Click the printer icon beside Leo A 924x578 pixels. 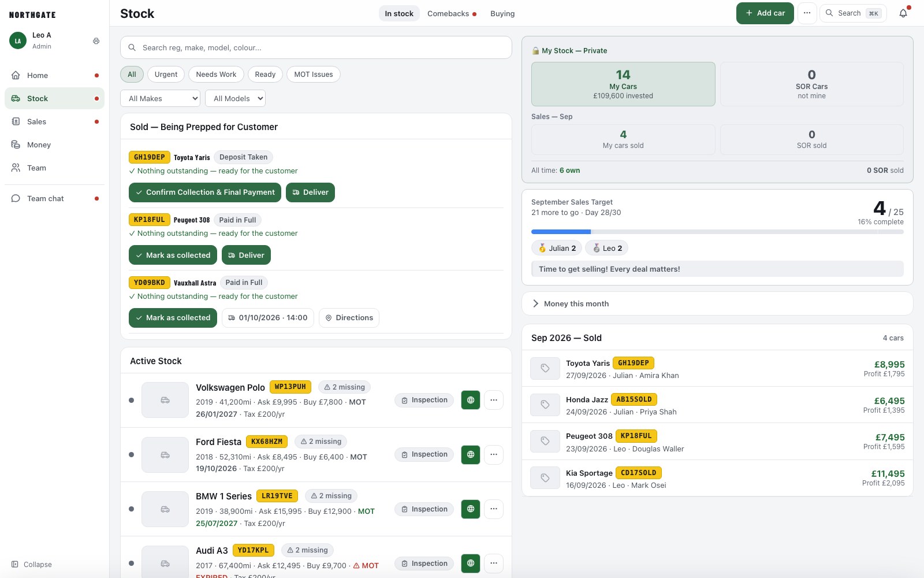pos(96,41)
